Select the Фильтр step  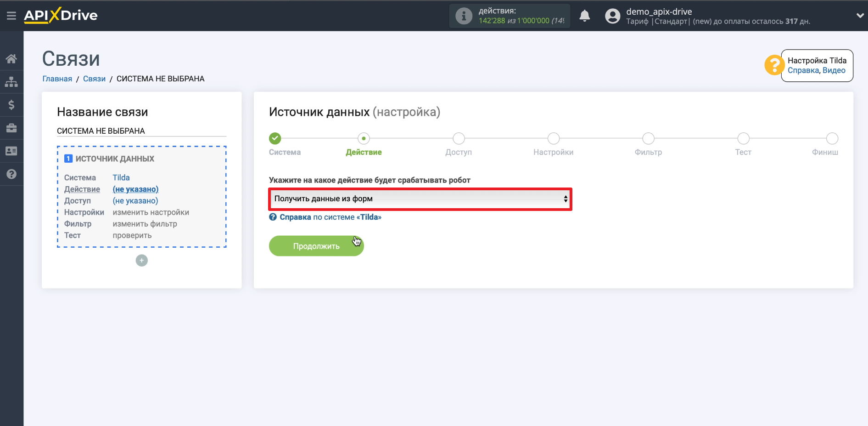648,138
